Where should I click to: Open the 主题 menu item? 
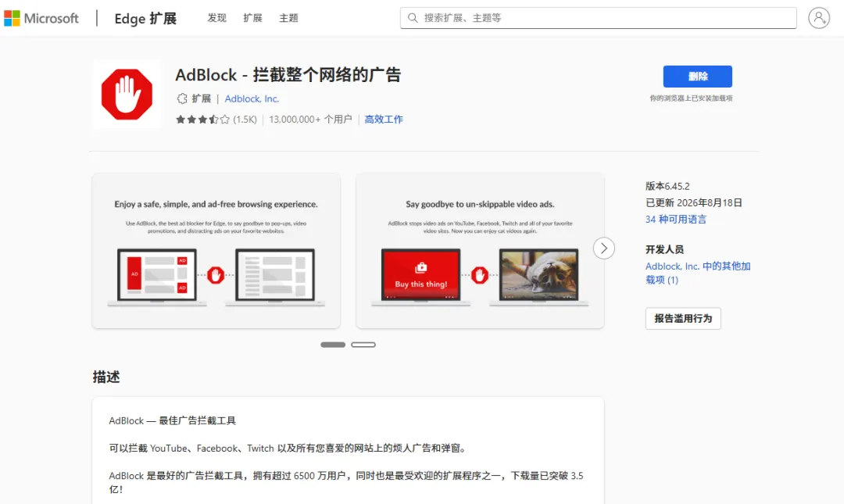pyautogui.click(x=288, y=18)
